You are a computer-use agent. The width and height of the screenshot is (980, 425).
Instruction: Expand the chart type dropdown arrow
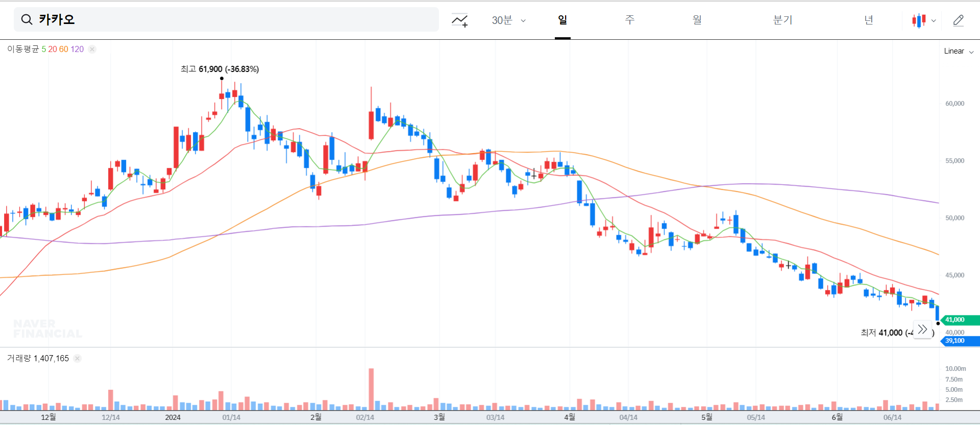coord(934,21)
